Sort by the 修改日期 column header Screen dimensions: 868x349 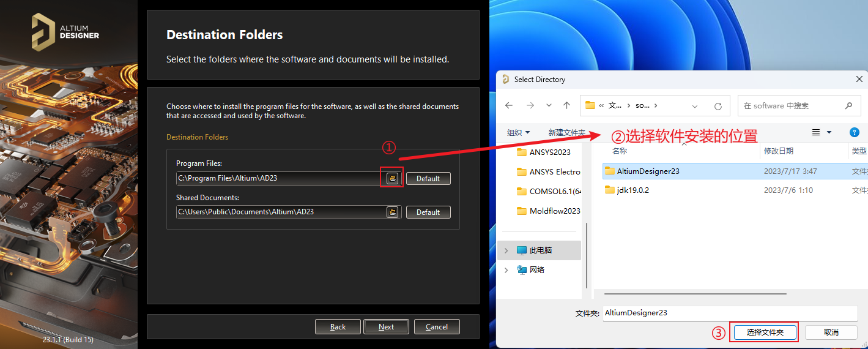click(x=779, y=151)
